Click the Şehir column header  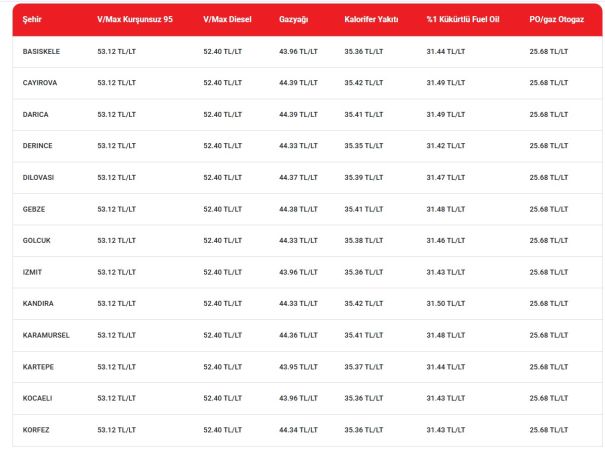pyautogui.click(x=32, y=19)
